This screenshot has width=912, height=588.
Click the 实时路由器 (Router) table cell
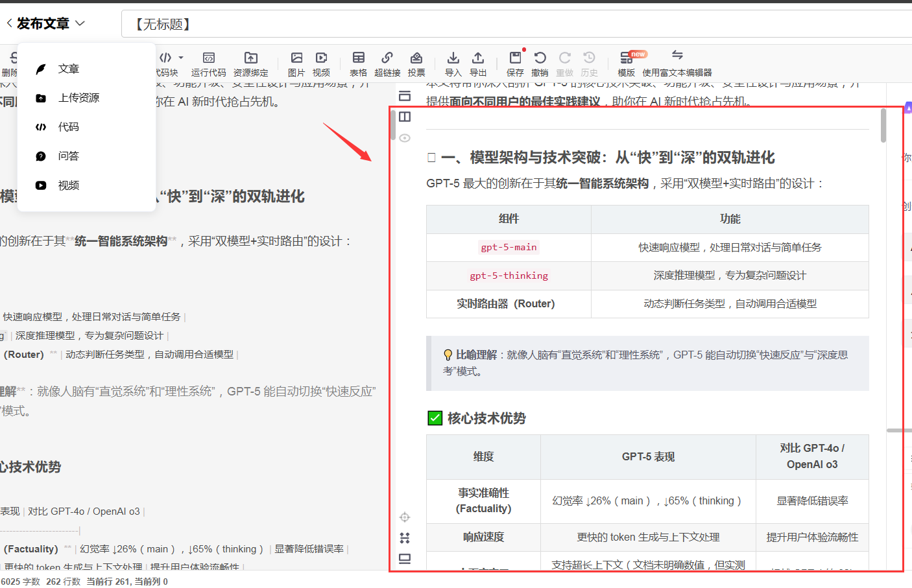[x=509, y=303]
